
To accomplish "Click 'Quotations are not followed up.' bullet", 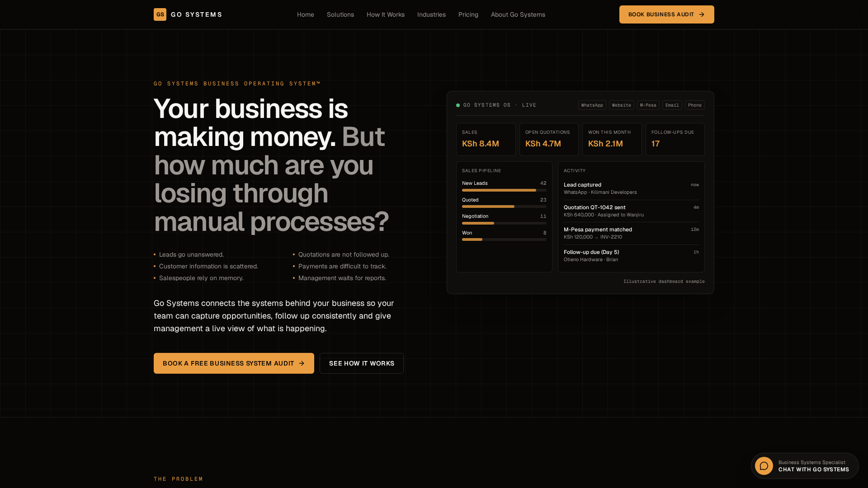I will point(344,255).
